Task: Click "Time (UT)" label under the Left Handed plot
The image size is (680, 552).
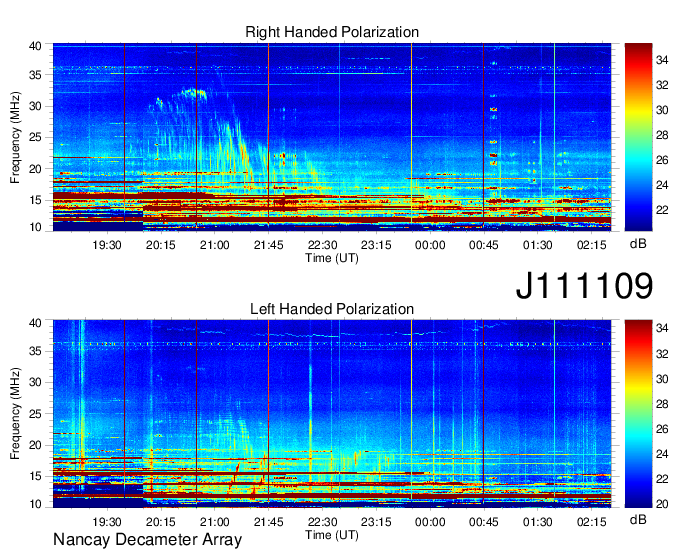Action: point(332,535)
